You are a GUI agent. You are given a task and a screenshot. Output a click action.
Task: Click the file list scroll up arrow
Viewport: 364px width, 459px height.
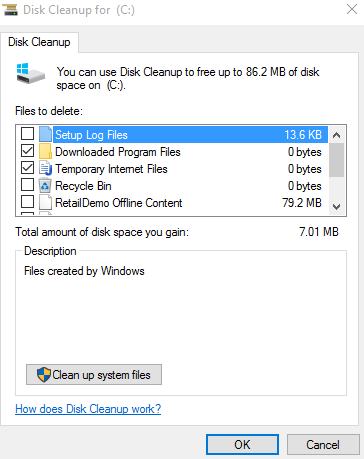[x=337, y=135]
